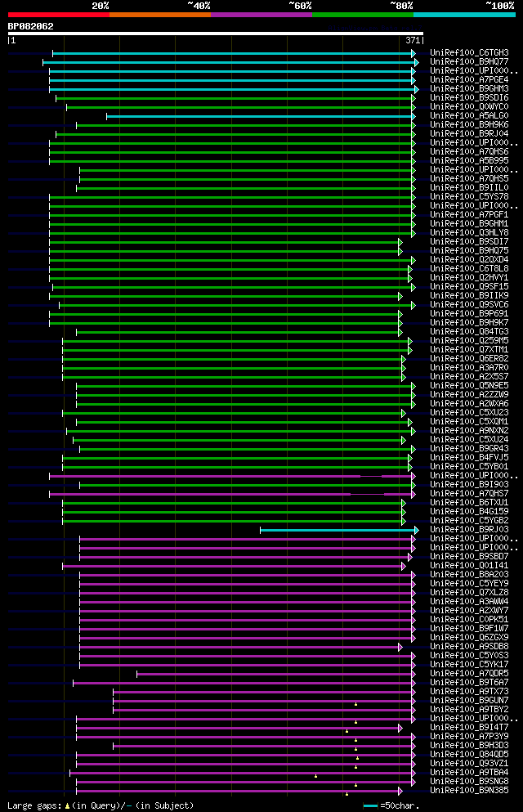Select label UniRef100_B6TXU1

point(469,502)
